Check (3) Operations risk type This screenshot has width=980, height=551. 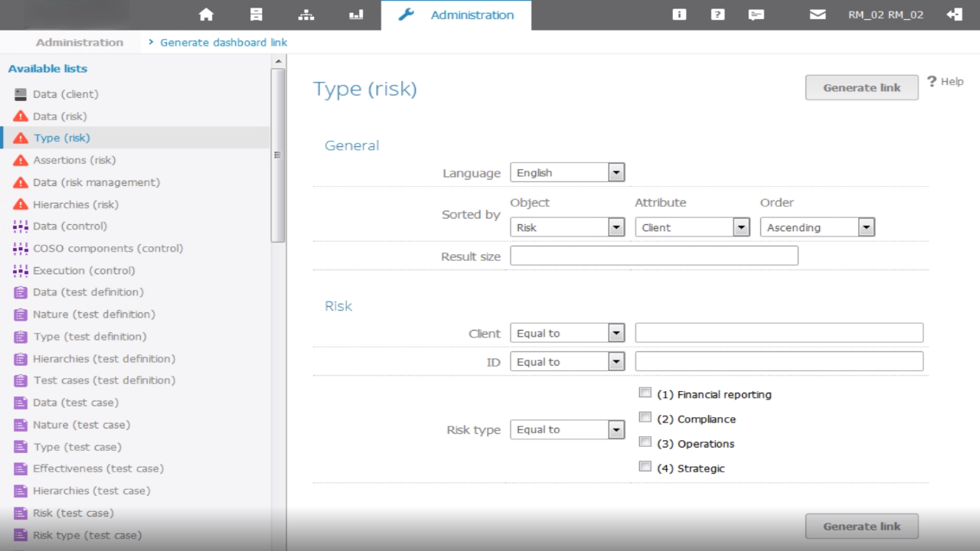click(x=645, y=442)
